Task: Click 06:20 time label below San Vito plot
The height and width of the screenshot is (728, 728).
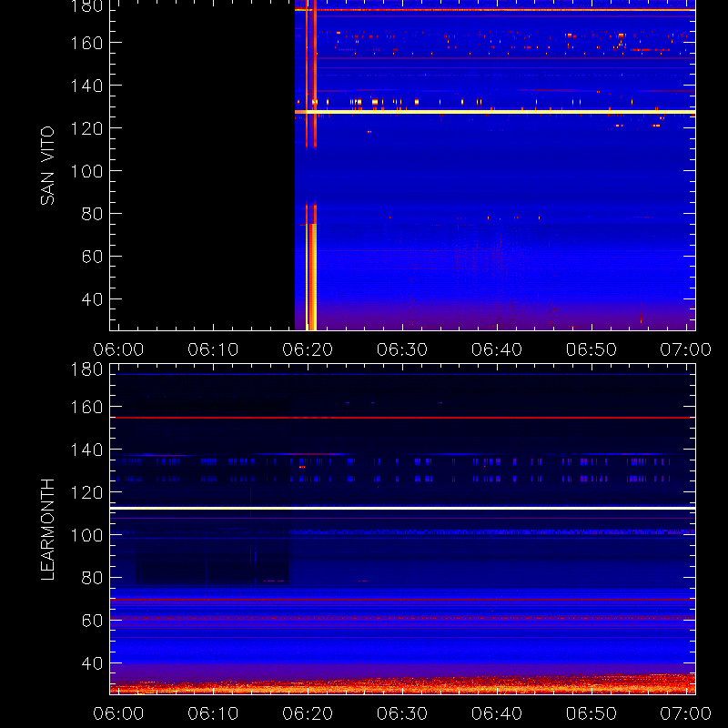Action: pos(308,349)
